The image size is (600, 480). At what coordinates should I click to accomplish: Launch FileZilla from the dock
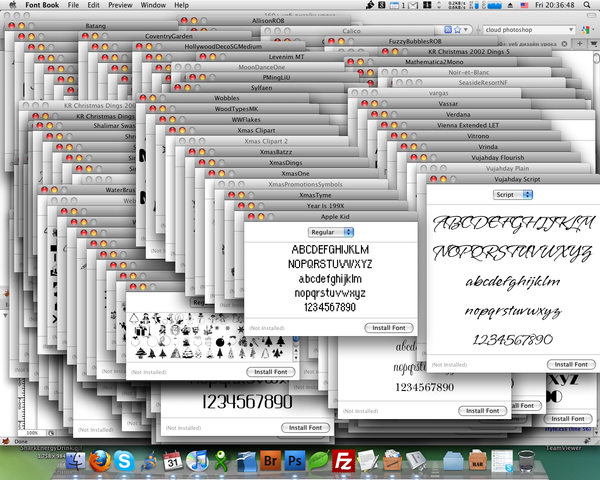click(345, 461)
